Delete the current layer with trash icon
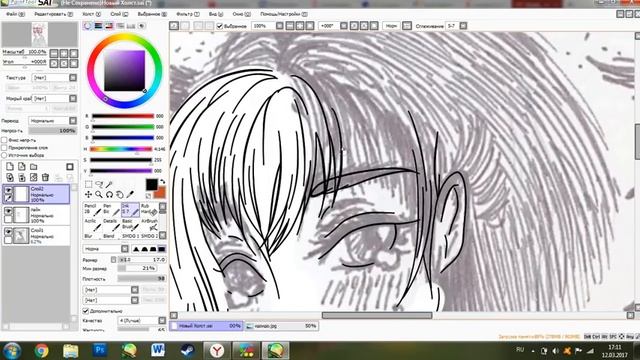The width and height of the screenshot is (640, 360). tap(45, 178)
